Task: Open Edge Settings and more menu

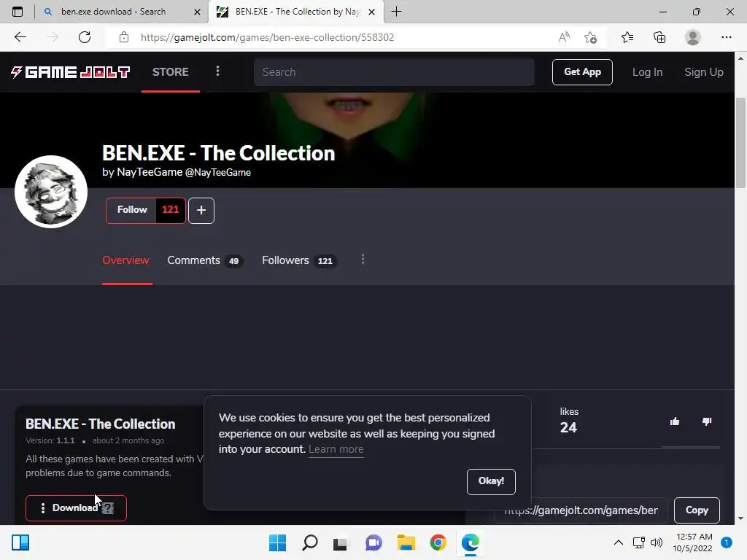Action: 726,37
